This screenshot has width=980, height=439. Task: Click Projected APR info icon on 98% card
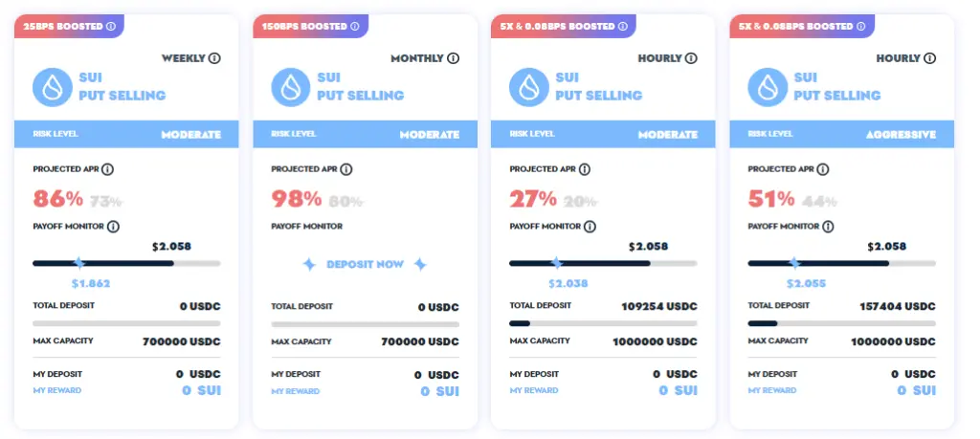click(x=346, y=169)
